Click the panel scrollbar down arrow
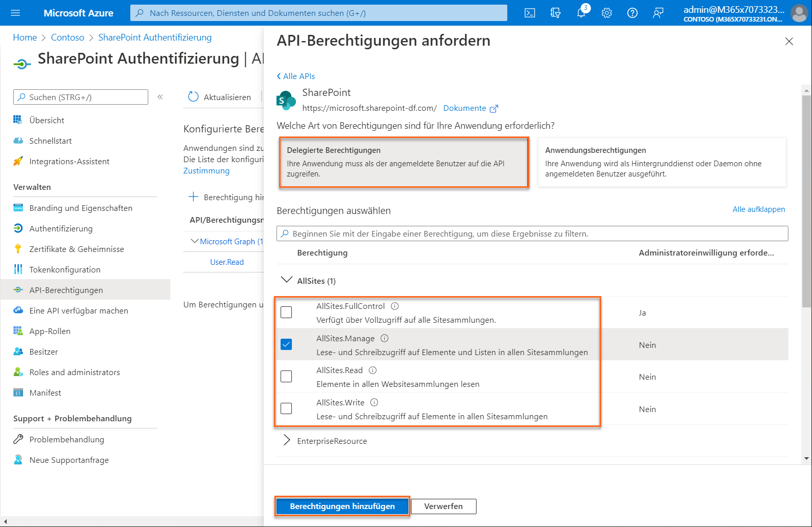This screenshot has width=812, height=527. 806,459
